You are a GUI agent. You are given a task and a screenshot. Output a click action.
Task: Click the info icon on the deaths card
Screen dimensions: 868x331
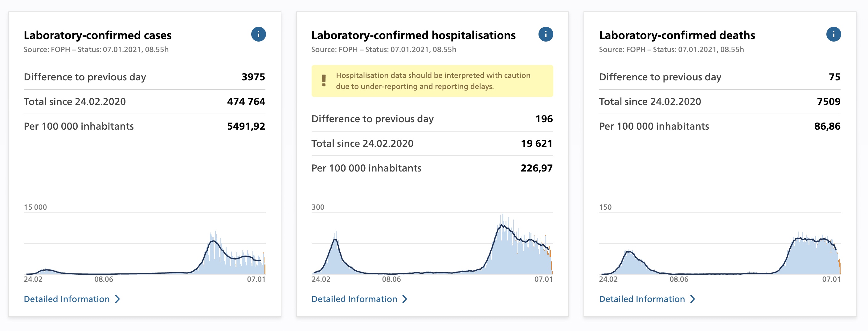coord(833,34)
